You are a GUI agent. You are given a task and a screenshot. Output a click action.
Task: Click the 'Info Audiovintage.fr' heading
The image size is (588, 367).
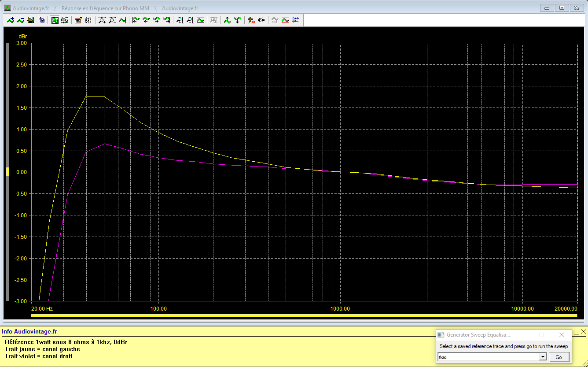(29, 332)
